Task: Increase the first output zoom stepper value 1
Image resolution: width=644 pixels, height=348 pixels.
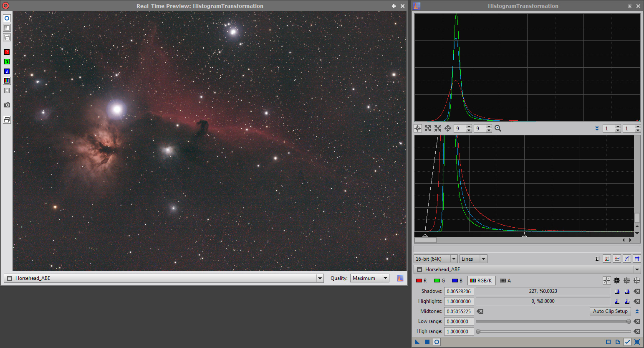Action: coord(618,127)
